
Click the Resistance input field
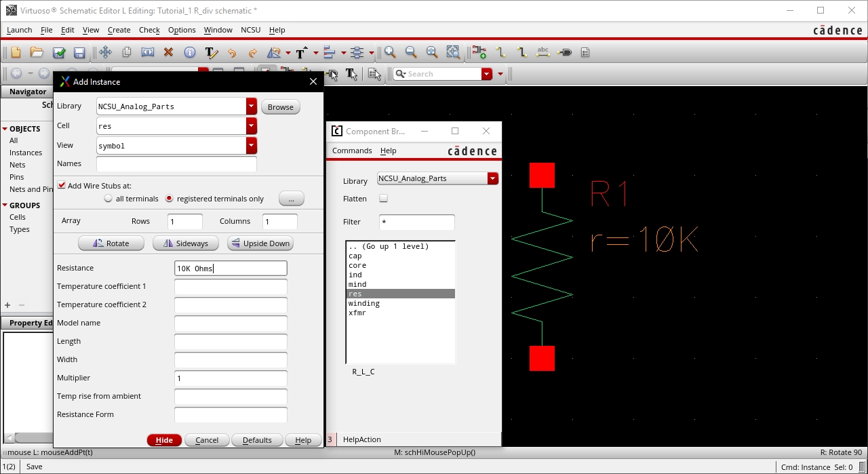231,269
